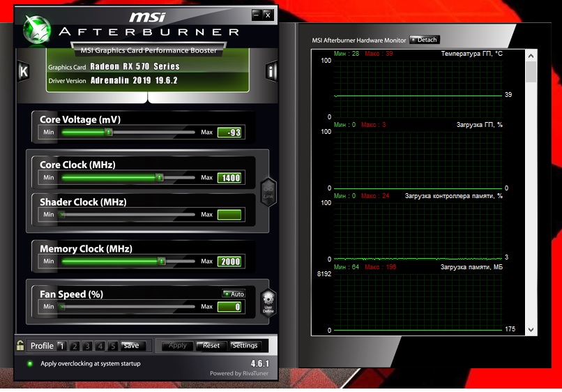The image size is (562, 392).
Task: Toggle the profile lock padlock icon
Action: click(x=20, y=345)
